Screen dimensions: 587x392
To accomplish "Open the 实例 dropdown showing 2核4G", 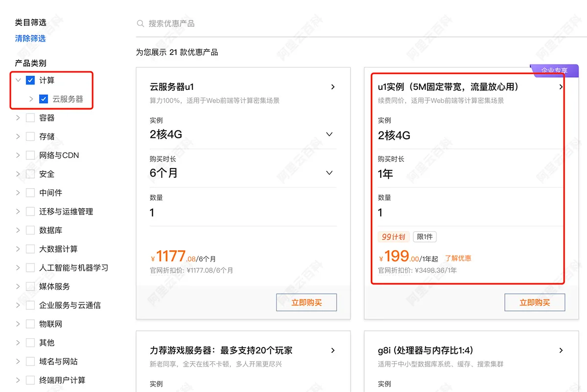I will click(x=329, y=133).
